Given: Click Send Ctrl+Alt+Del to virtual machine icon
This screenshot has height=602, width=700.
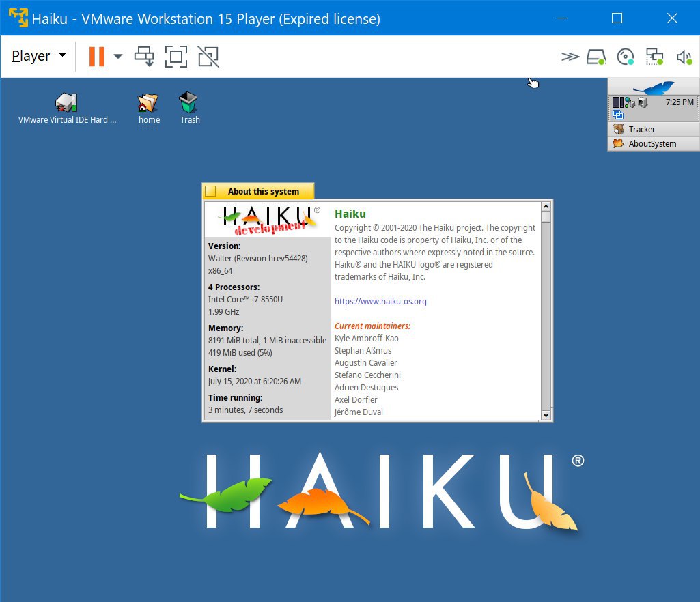Looking at the screenshot, I should [x=144, y=57].
